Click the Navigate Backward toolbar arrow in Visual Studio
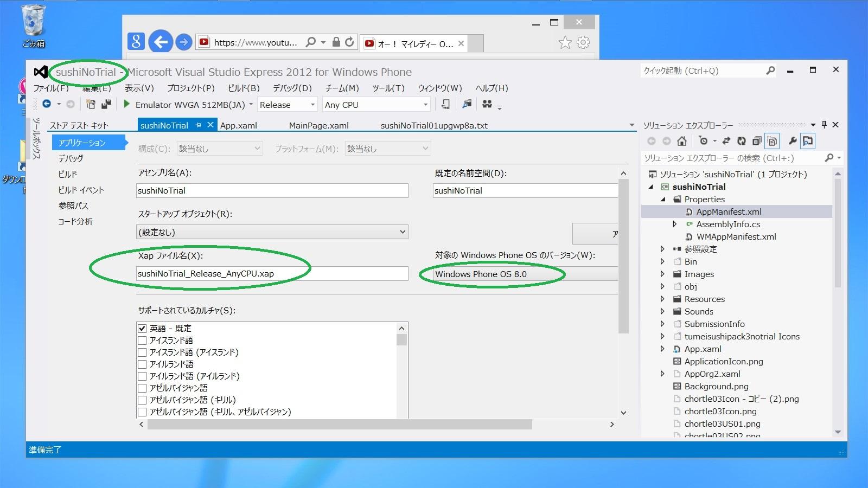This screenshot has height=488, width=868. [47, 104]
